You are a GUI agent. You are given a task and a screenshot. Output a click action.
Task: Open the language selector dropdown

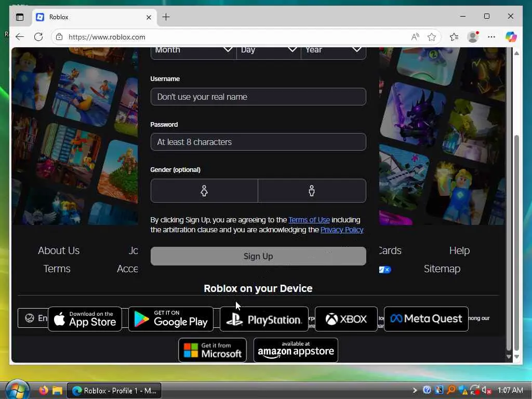pos(33,318)
